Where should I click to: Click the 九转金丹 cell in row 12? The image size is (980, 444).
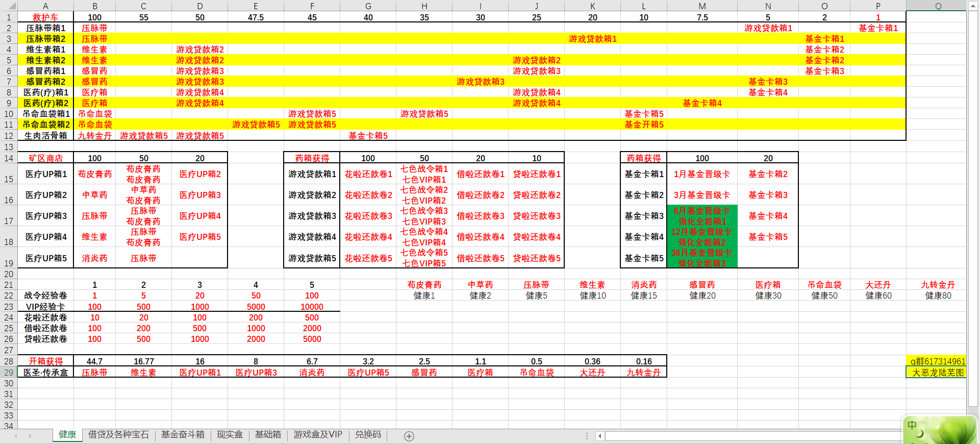[x=94, y=136]
